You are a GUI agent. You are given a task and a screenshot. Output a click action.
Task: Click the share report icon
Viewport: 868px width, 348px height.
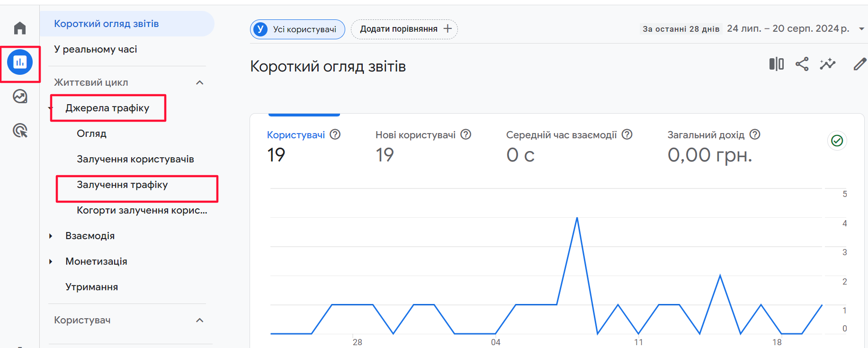pos(802,64)
